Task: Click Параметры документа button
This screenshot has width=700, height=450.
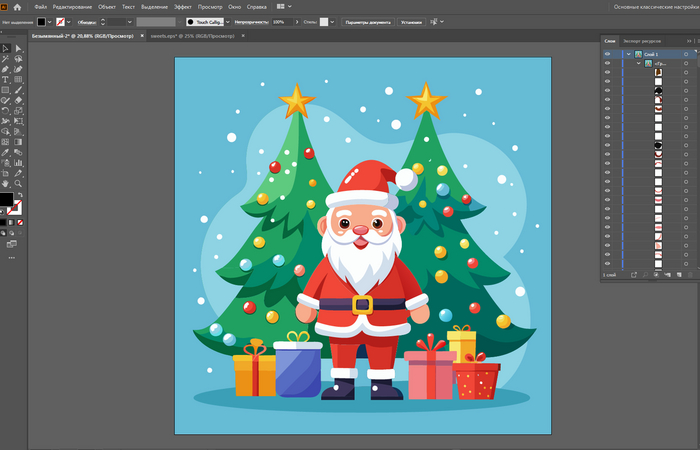Action: 368,22
